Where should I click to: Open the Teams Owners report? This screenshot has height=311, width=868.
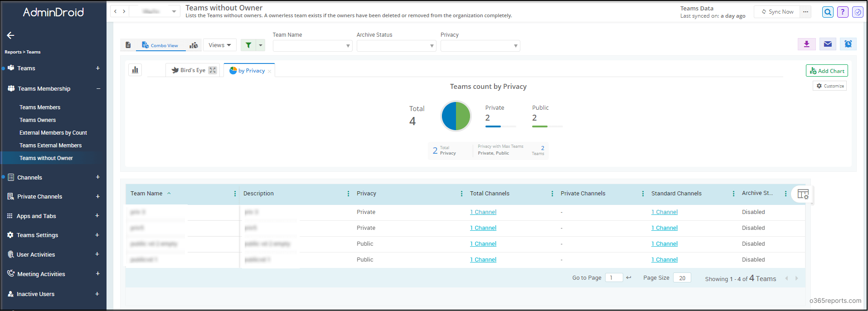point(38,120)
